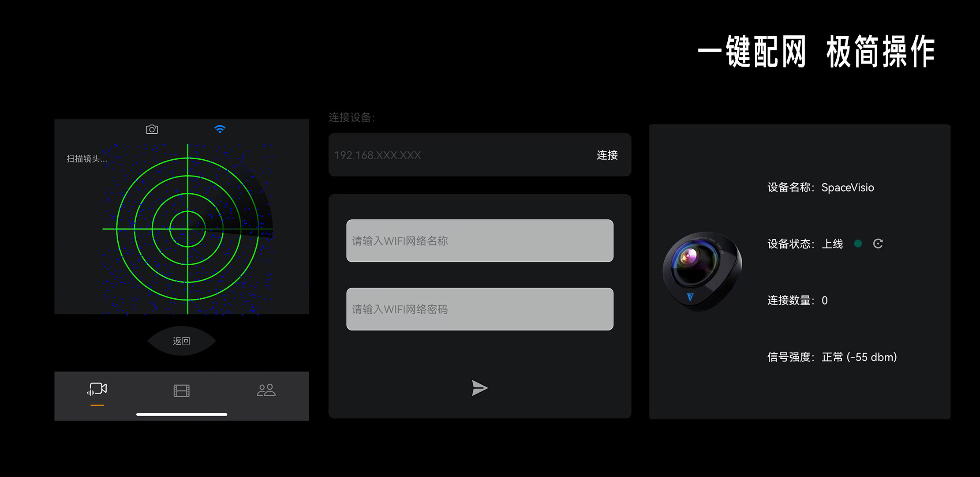This screenshot has height=477, width=980.
Task: Tap the camera icon above the radar
Action: tap(152, 129)
